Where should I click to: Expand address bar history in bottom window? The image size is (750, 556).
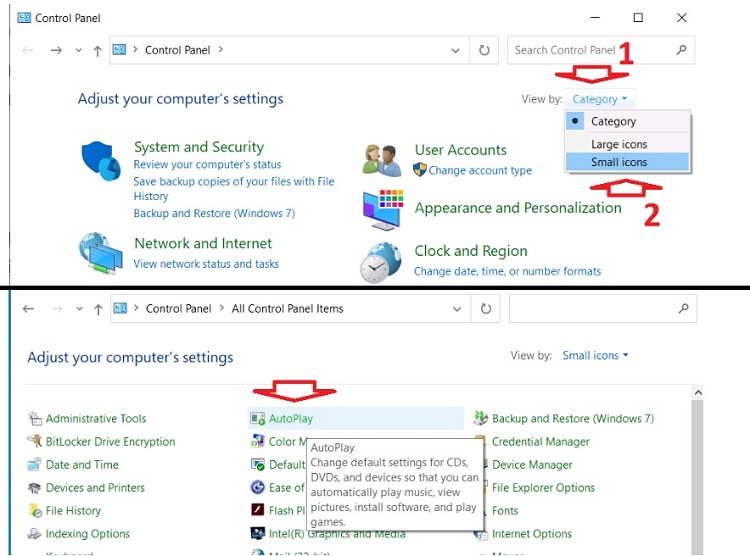(457, 309)
